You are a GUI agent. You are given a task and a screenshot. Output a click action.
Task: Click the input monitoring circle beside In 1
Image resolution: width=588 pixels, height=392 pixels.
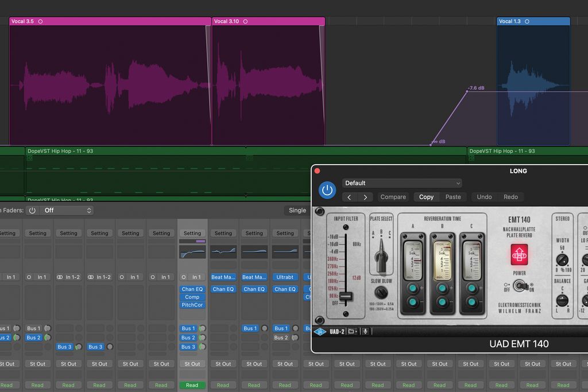pos(185,276)
